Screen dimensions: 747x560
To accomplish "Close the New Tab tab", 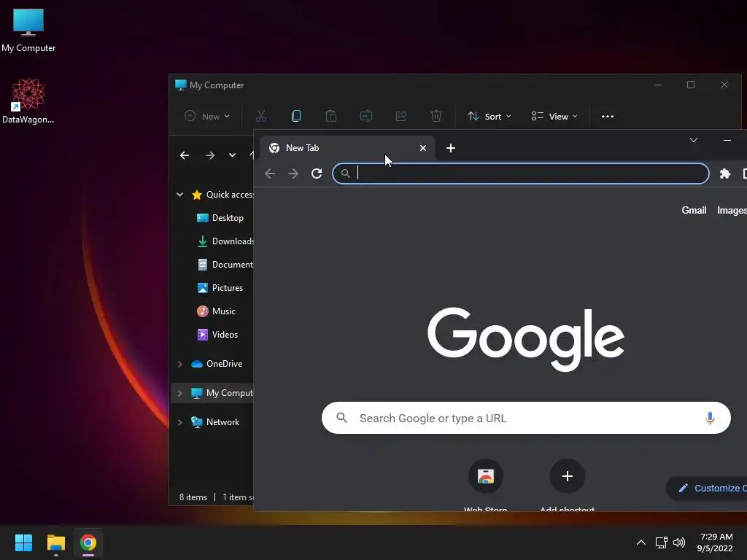I will pos(422,148).
